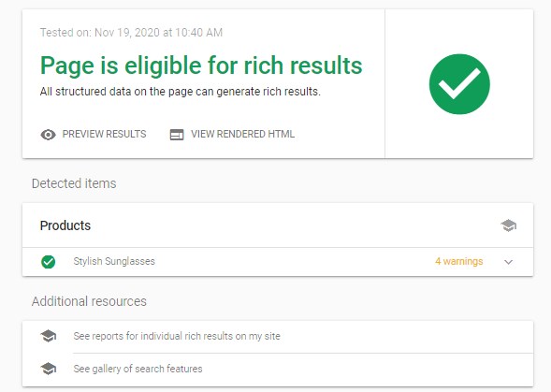Viewport: 551px width, 392px height.
Task: Click the graduation cap beside search features gallery
Action: coord(48,369)
